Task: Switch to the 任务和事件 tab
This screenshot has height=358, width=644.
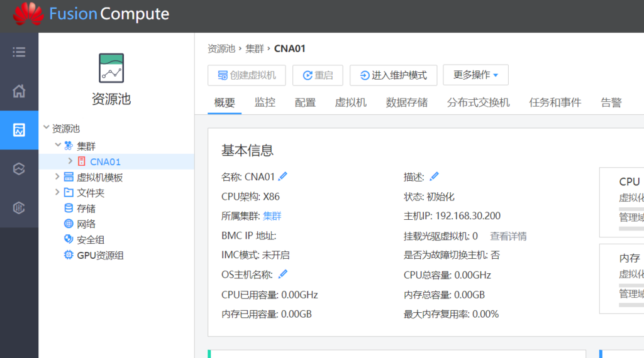Action: tap(555, 102)
